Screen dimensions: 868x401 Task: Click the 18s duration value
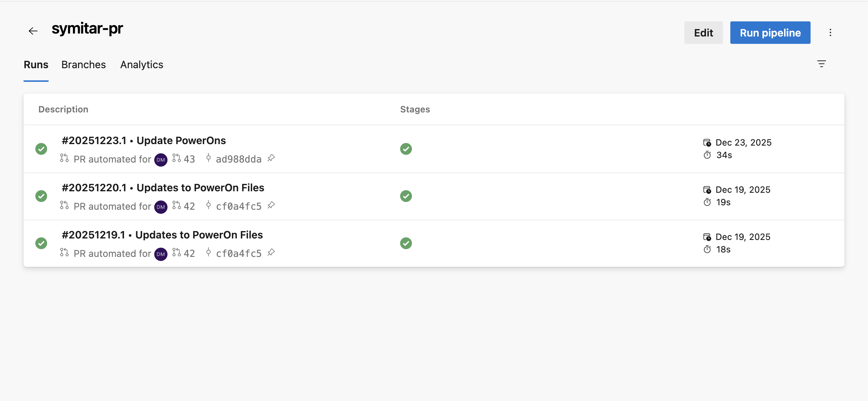pos(723,250)
